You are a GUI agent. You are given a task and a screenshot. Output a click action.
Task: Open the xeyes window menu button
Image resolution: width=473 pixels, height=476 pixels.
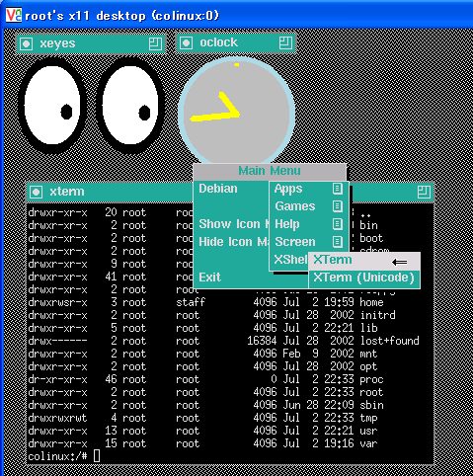tap(27, 43)
